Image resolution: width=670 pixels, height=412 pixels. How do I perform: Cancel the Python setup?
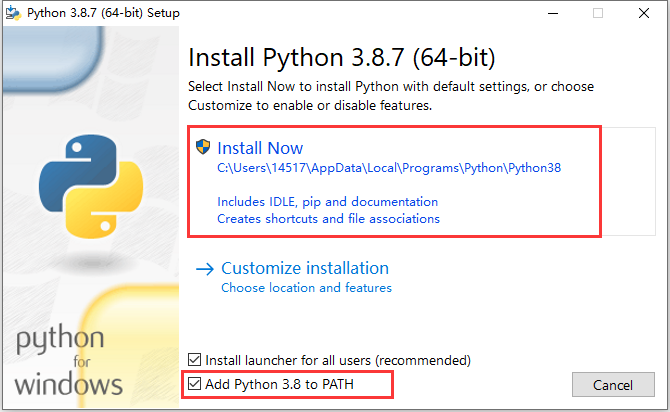coord(613,385)
